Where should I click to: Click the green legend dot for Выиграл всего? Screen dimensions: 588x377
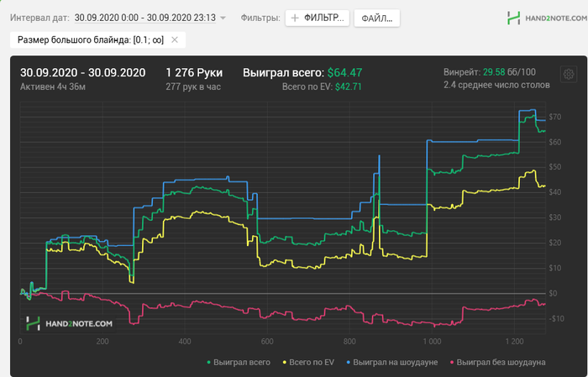[209, 363]
